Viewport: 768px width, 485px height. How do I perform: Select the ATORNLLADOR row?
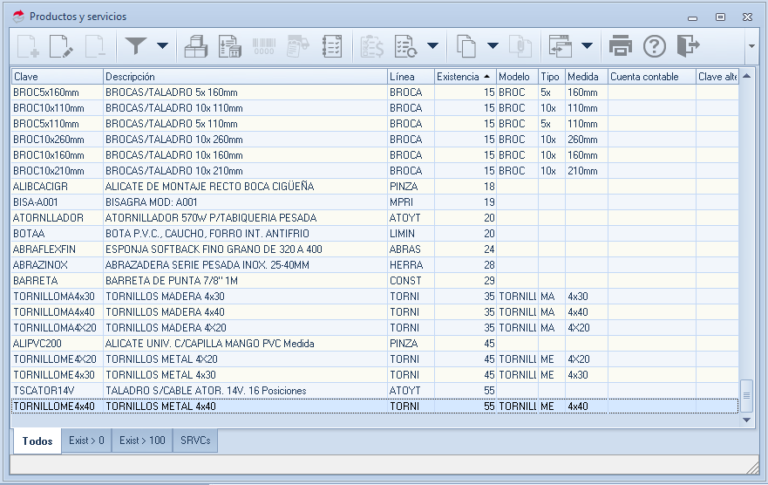click(375, 218)
